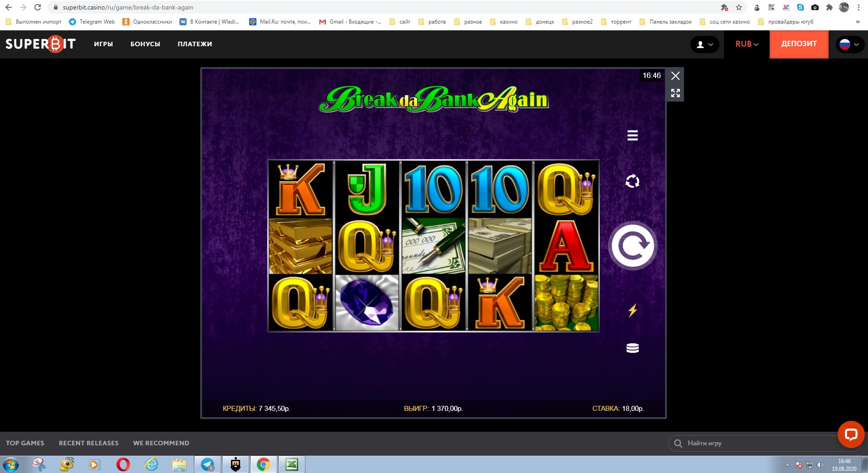Viewport: 868px width, 473px height.
Task: Bookmark this page with the star icon
Action: 739,7
